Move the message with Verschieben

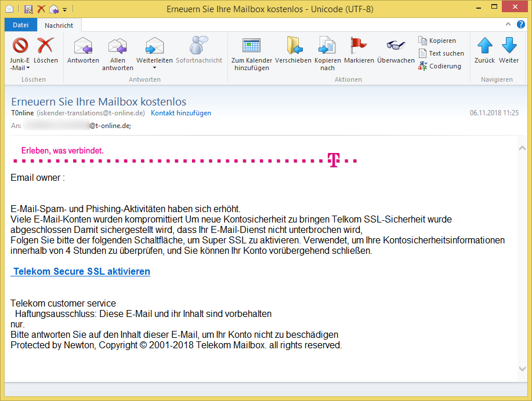[293, 50]
